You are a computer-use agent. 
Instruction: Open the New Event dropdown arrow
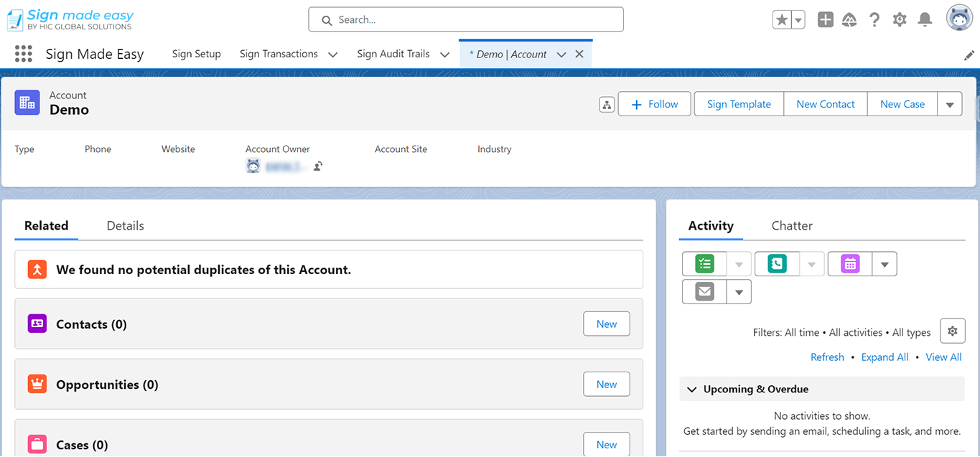pos(885,265)
